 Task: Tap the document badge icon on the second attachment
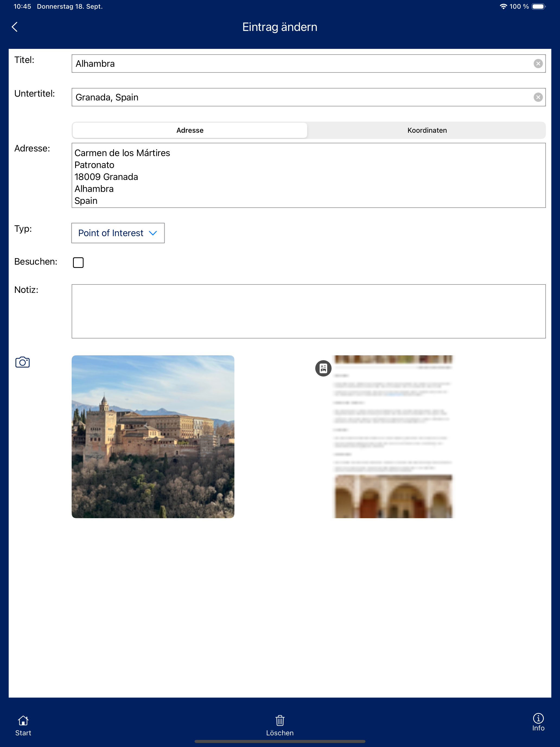tap(323, 368)
